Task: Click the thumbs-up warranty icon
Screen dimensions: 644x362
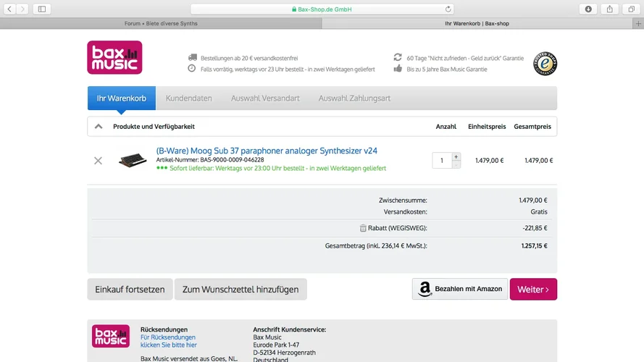Action: click(398, 68)
